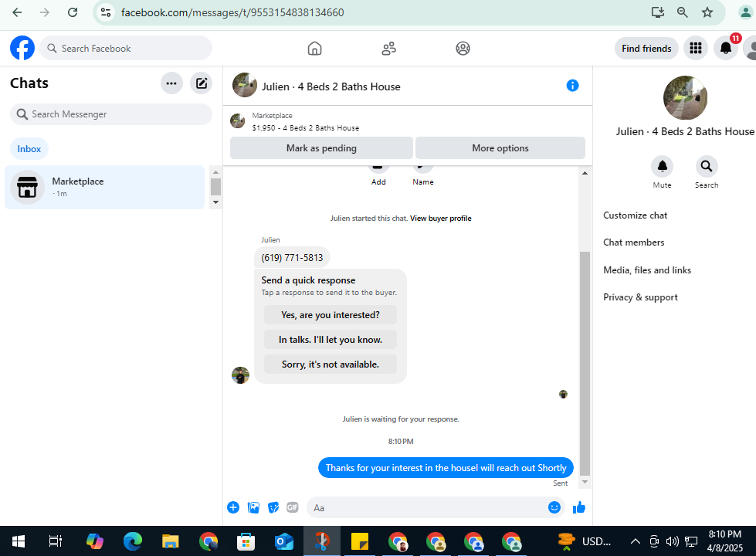Send 'In talks. I'll let you know.' response
The image size is (756, 556).
[x=331, y=340]
